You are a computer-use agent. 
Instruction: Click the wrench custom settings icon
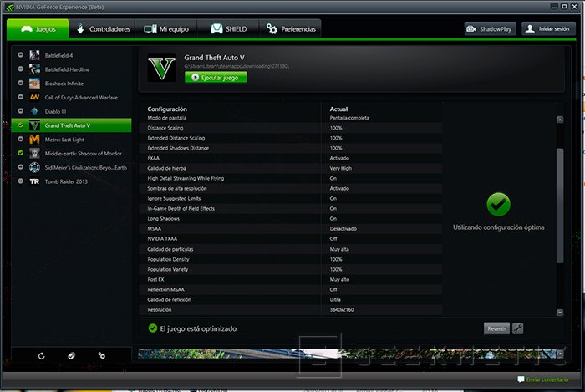coord(518,328)
